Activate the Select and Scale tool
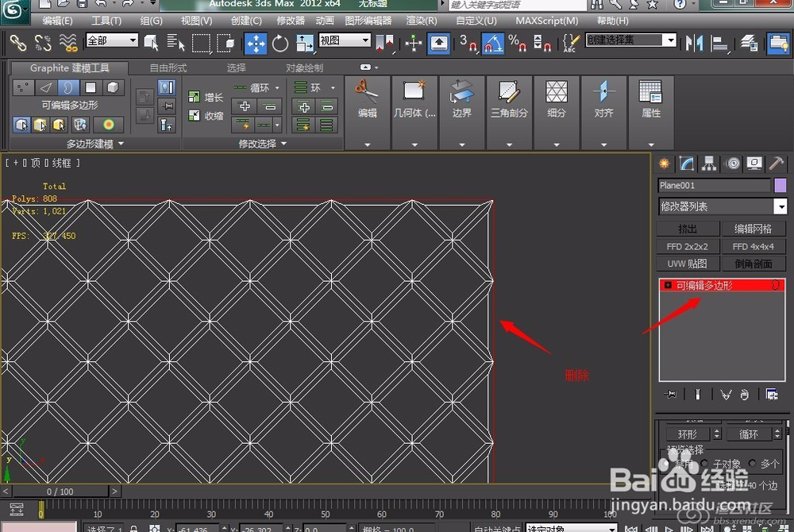Image resolution: width=794 pixels, height=532 pixels. pos(305,43)
